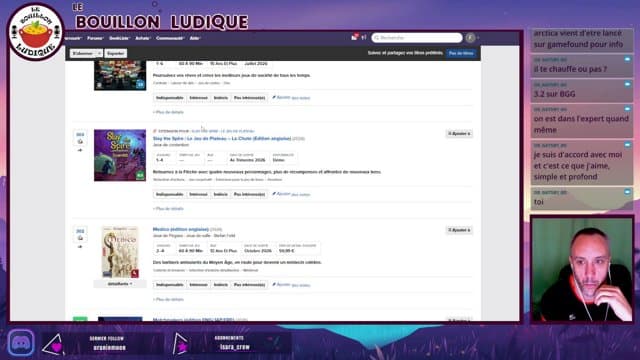Click the Exporter button

pyautogui.click(x=116, y=53)
